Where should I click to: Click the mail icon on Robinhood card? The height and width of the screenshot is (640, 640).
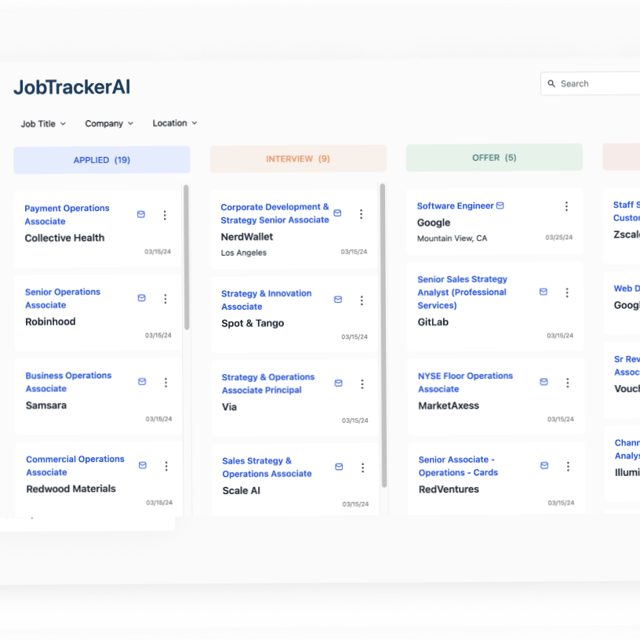(142, 298)
